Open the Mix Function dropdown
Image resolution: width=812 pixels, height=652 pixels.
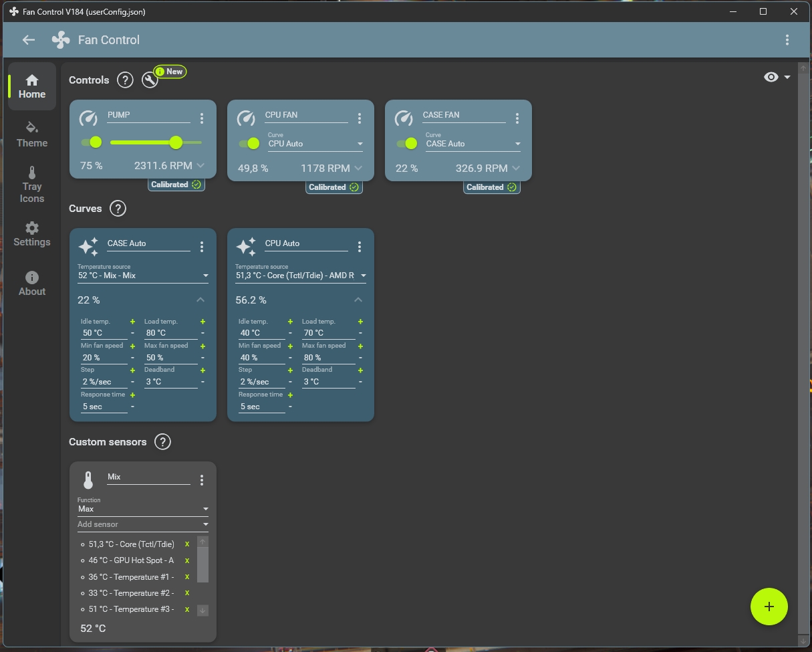(x=143, y=509)
